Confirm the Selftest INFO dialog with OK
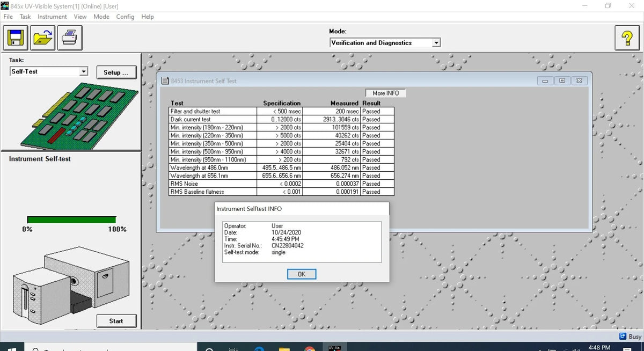Viewport: 644px width, 351px height. pos(302,274)
